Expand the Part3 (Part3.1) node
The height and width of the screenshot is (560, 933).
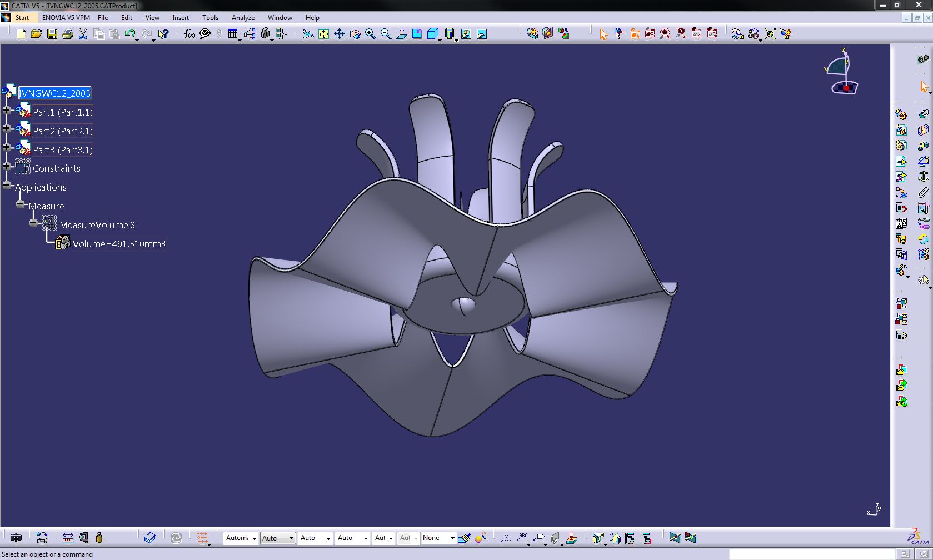[x=7, y=147]
